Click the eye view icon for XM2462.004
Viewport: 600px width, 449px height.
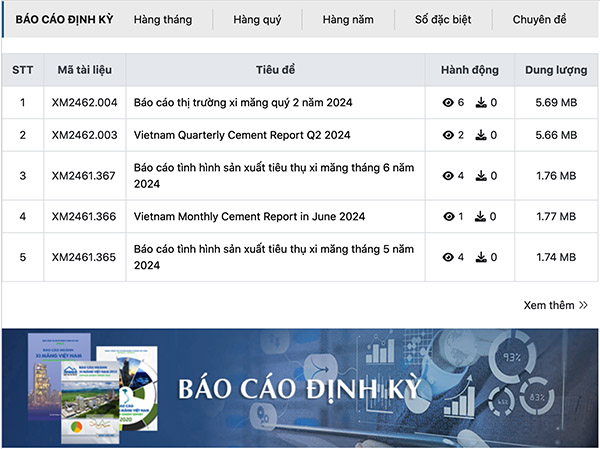click(448, 102)
